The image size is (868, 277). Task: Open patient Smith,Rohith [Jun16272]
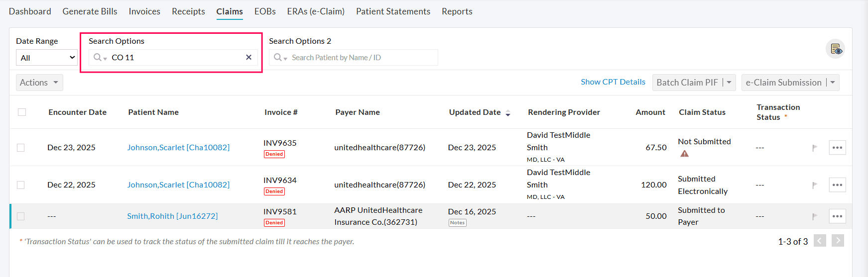point(172,216)
